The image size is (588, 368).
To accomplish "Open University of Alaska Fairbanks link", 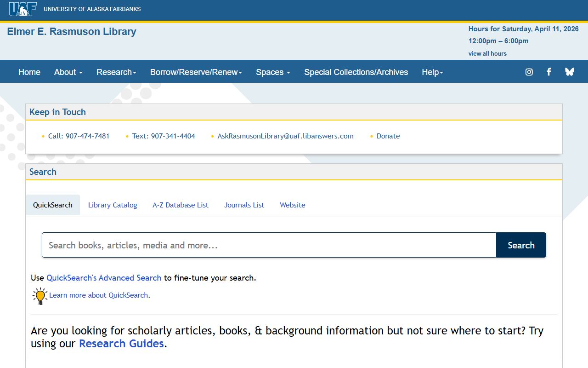I will [x=92, y=9].
